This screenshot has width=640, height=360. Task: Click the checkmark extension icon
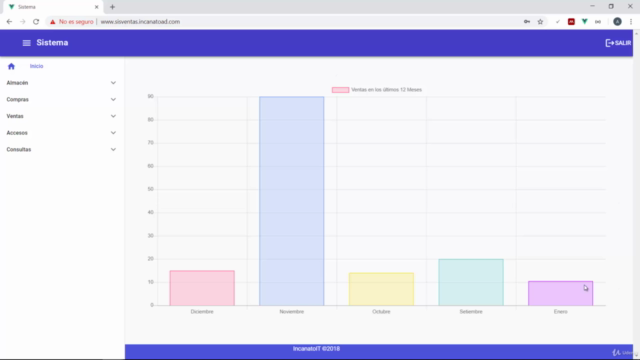(x=558, y=22)
